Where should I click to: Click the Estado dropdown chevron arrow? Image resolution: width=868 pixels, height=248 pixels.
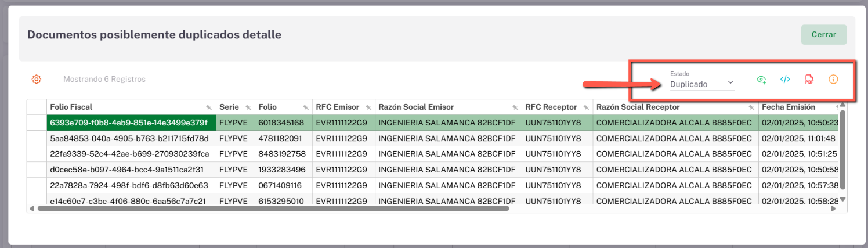pyautogui.click(x=730, y=82)
